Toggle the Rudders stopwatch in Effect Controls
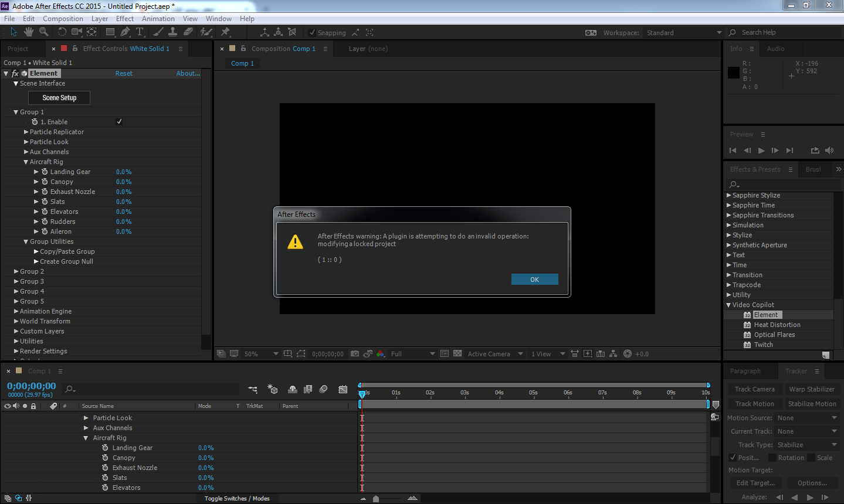This screenshot has height=504, width=844. click(45, 222)
